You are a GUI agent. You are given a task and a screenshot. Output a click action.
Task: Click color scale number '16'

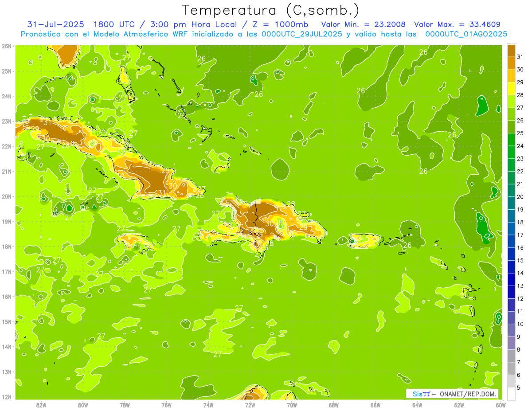point(521,247)
